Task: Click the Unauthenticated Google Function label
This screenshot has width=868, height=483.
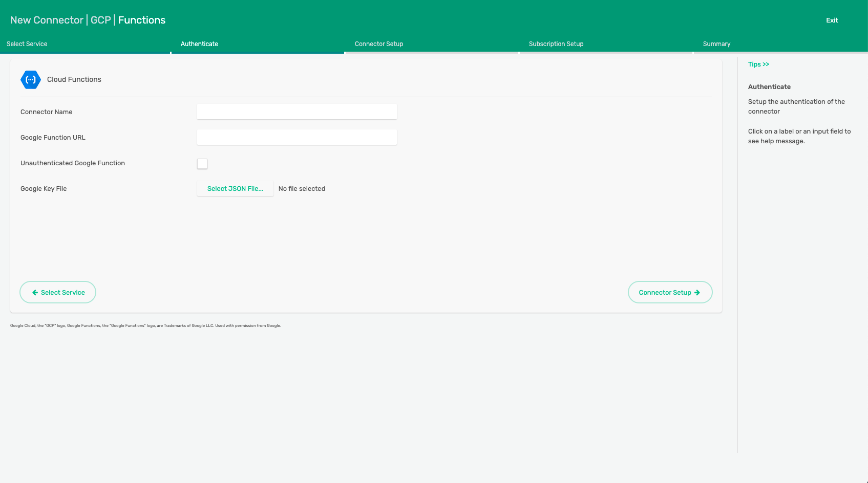Action: point(73,163)
